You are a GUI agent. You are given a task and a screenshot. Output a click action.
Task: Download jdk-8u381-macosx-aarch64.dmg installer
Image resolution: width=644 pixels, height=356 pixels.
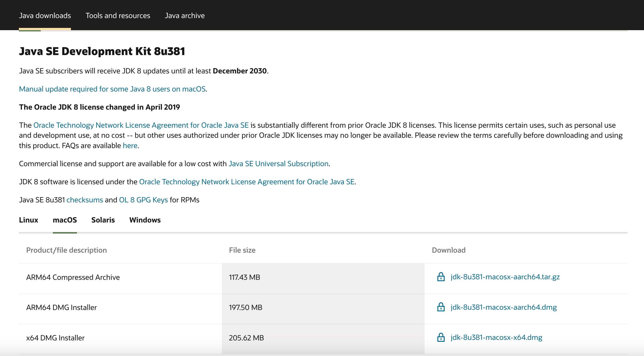point(503,307)
